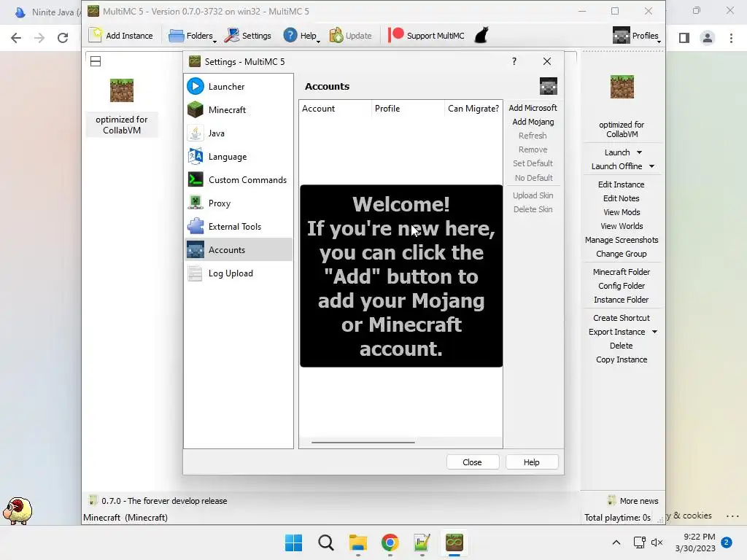Screen dimensions: 747x560
Task: Click Add Microsoft account button
Action: [x=533, y=108]
